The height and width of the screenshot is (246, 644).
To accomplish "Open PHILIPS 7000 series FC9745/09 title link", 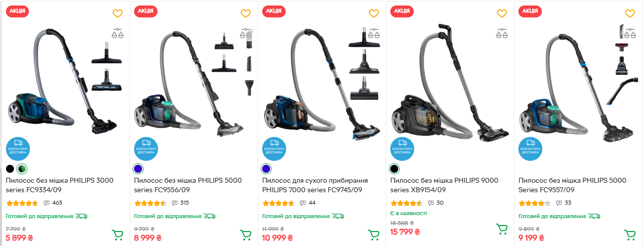I will click(315, 185).
